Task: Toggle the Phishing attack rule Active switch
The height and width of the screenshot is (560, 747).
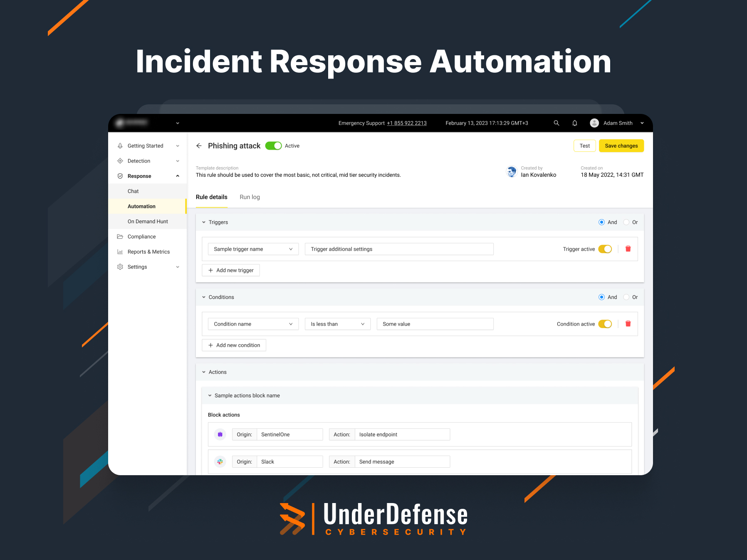Action: pyautogui.click(x=274, y=146)
